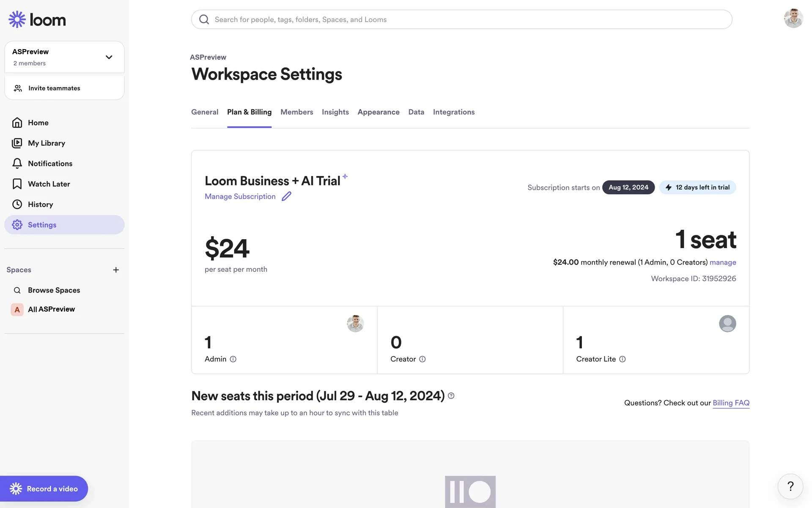The image size is (812, 508).
Task: Open Watch Later in sidebar
Action: click(x=64, y=184)
